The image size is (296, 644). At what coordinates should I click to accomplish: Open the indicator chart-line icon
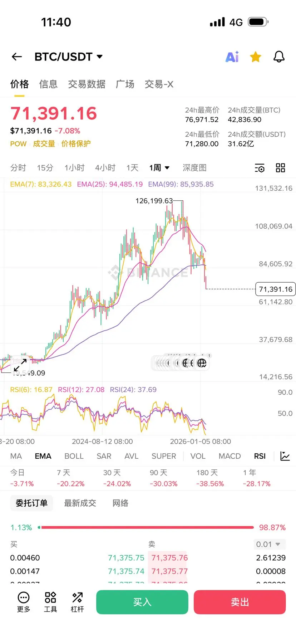coord(285,456)
